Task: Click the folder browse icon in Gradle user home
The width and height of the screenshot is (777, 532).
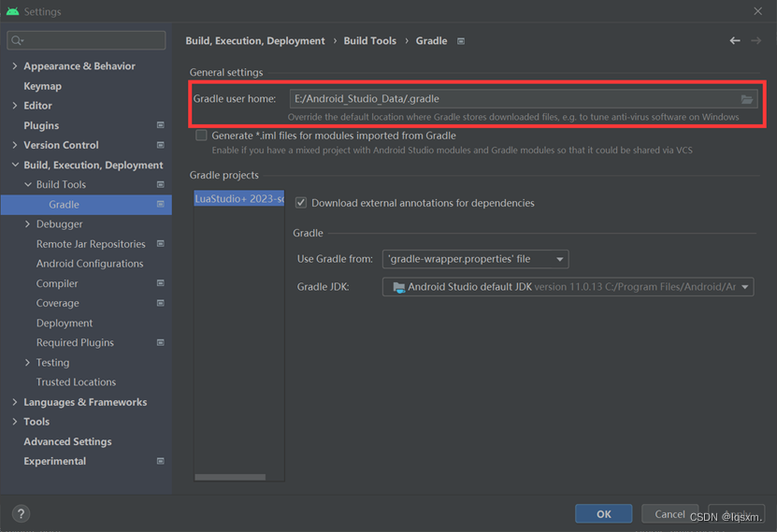Action: [747, 99]
